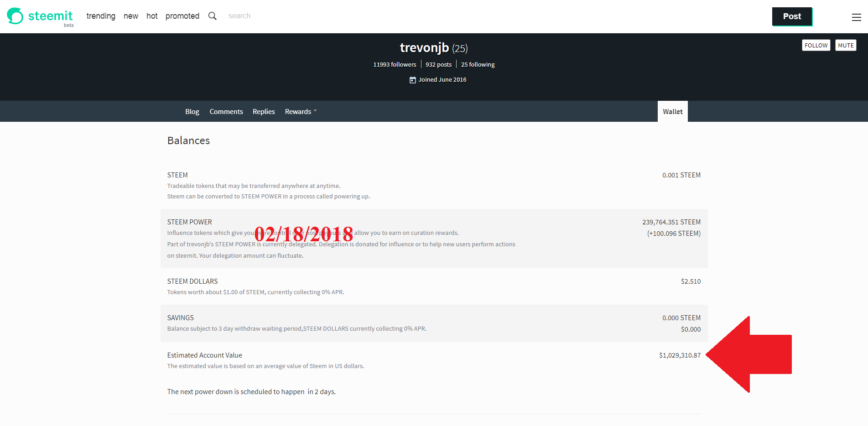The height and width of the screenshot is (426, 868).
Task: Click the 'average value of Steem' description
Action: tap(265, 366)
